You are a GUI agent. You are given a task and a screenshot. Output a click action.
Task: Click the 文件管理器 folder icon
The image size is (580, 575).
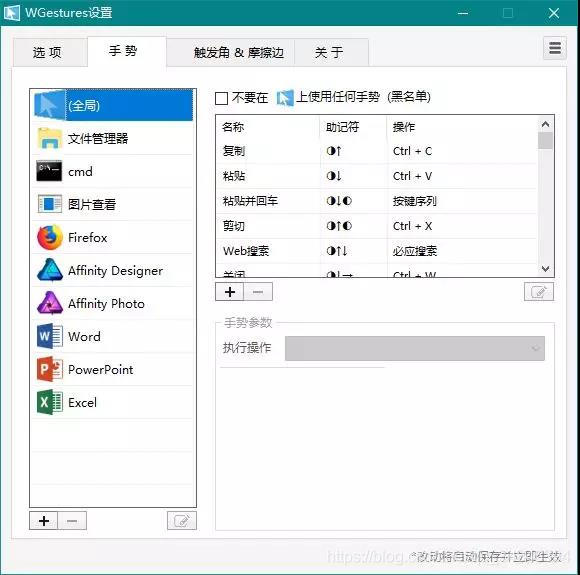tap(49, 138)
